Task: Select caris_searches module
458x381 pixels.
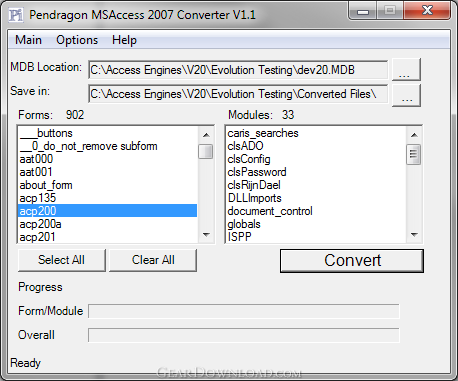Action: (316, 133)
